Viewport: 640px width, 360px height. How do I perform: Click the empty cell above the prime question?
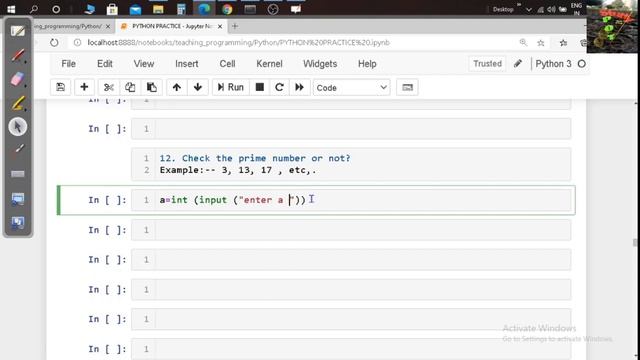tap(351, 129)
